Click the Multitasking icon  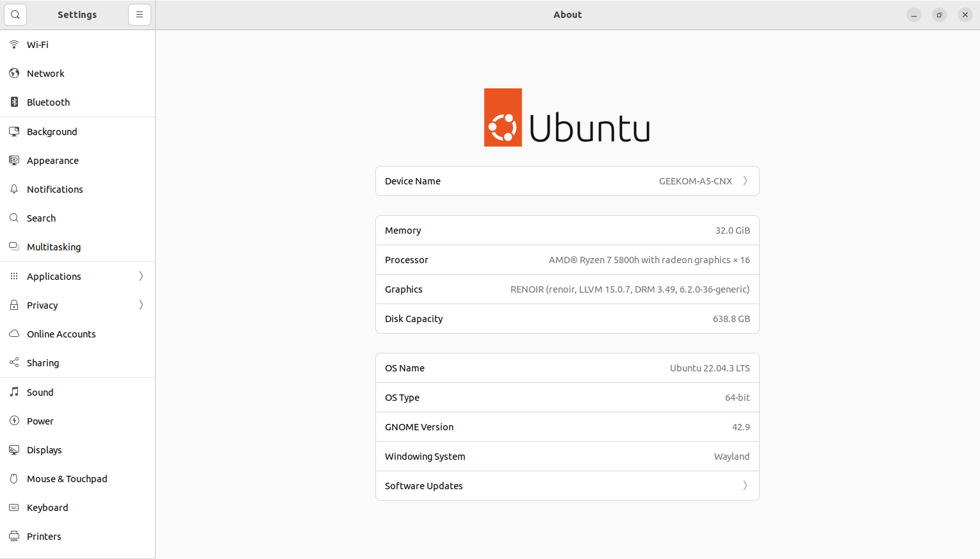point(14,247)
